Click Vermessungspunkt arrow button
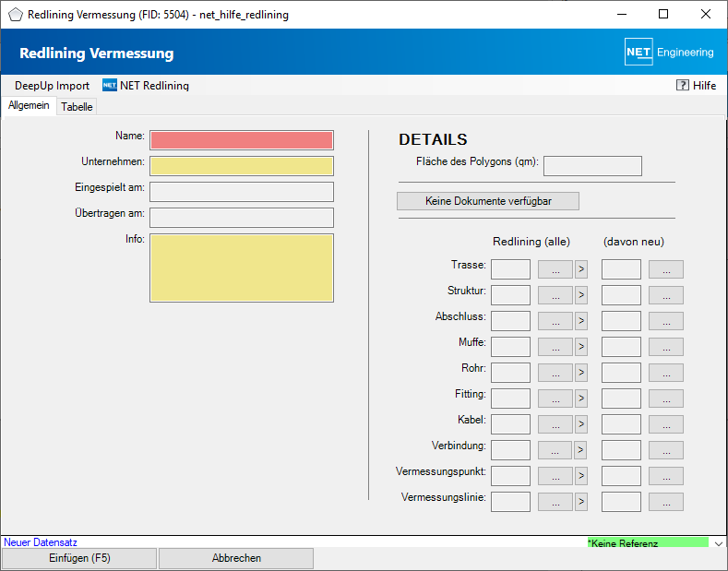Viewport: 728px width, 571px height. (x=580, y=476)
